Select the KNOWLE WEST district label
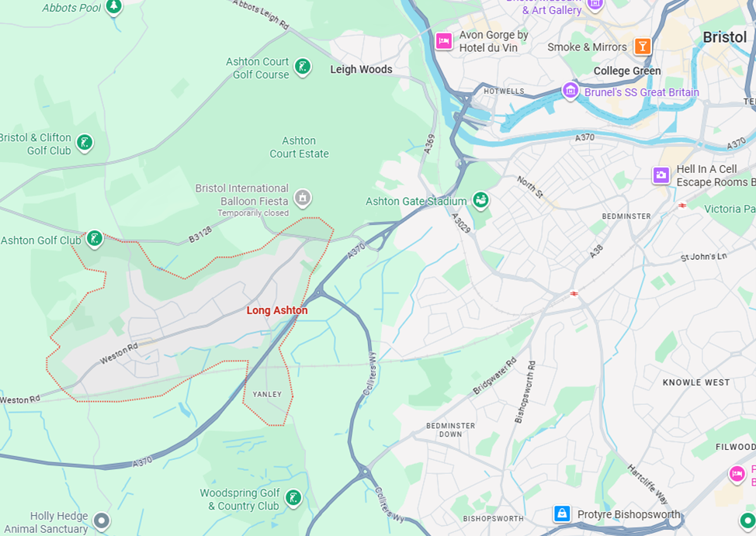Screen dimensions: 756x536 point(696,382)
